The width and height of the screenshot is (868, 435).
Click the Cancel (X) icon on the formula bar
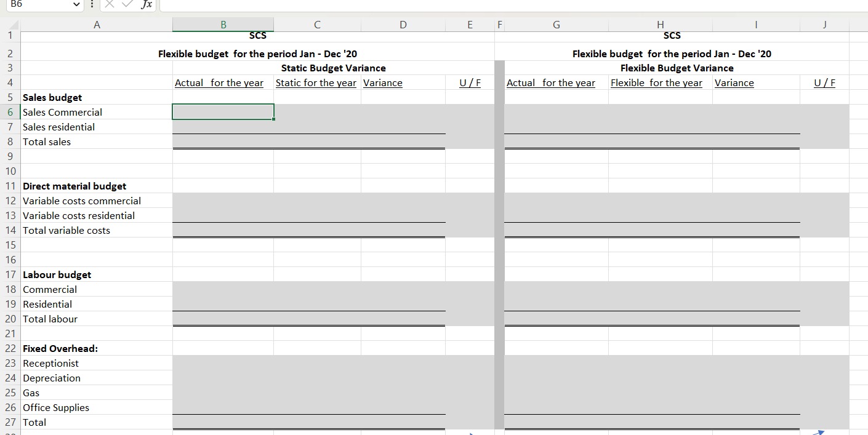point(109,6)
